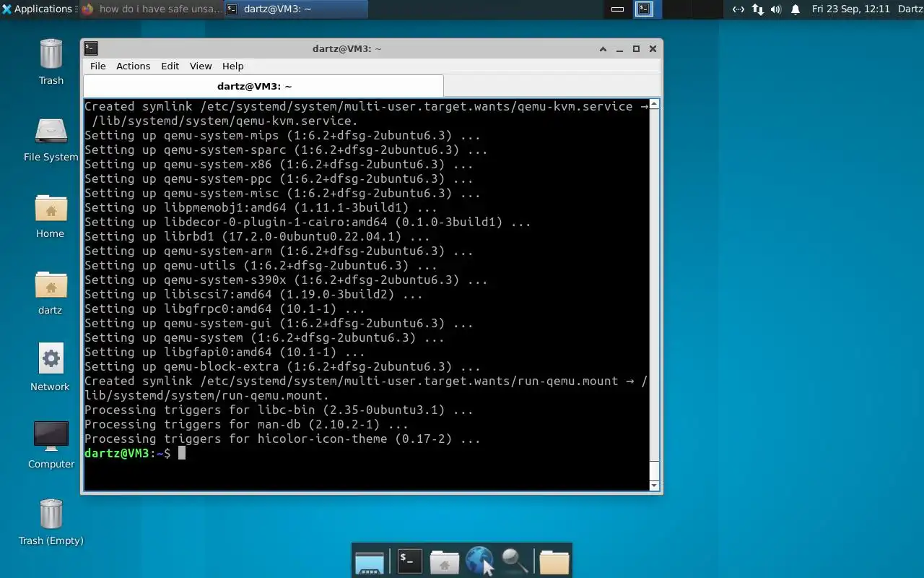This screenshot has height=578, width=924.
Task: Click the clock showing Fri 23 Sep, 12:11
Action: (850, 9)
